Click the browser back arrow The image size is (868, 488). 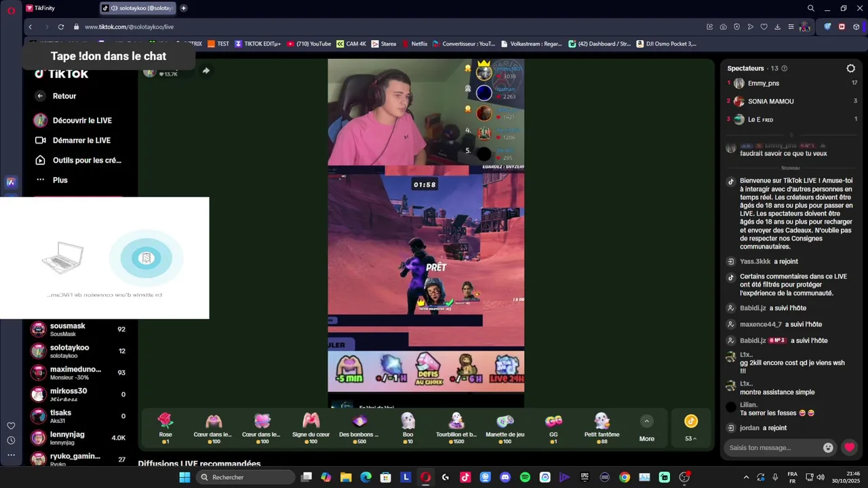(x=30, y=26)
